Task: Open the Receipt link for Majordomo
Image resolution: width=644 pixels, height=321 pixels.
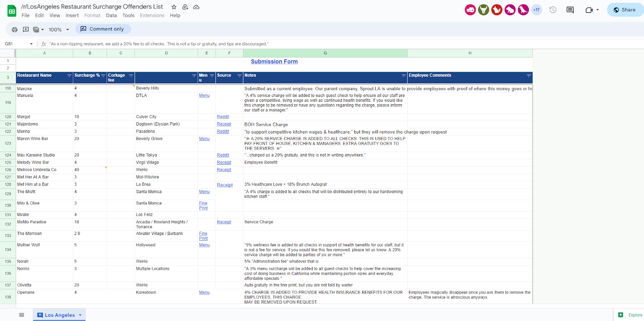Action: (224, 124)
